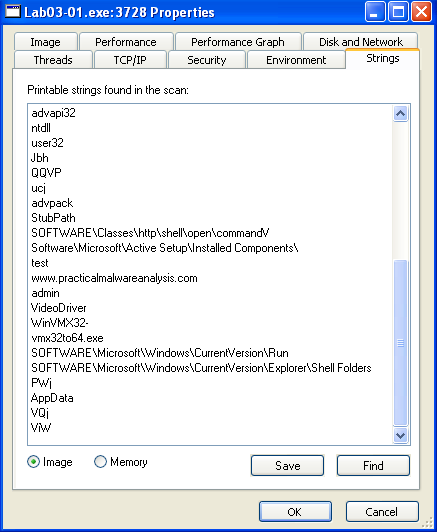Select the Strings tab
Image resolution: width=437 pixels, height=532 pixels.
coord(383,59)
